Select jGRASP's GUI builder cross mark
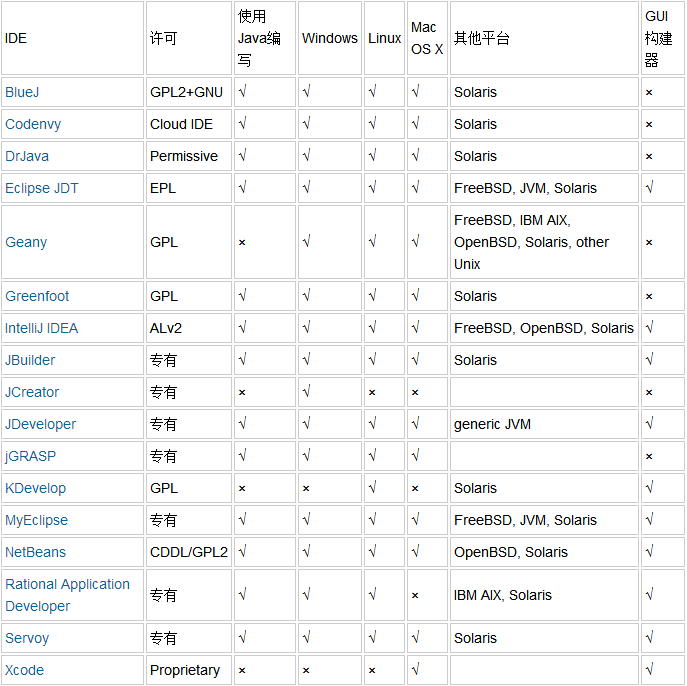 649,456
